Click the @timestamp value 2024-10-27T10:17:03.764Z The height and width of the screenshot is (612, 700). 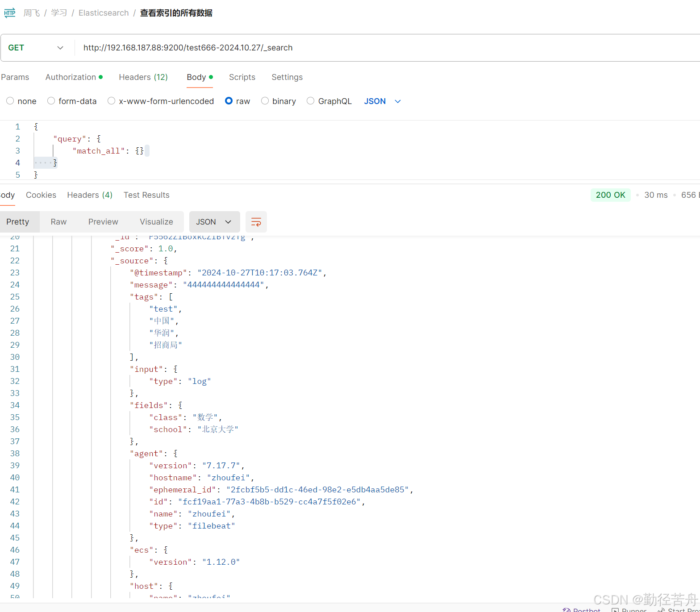(x=260, y=273)
